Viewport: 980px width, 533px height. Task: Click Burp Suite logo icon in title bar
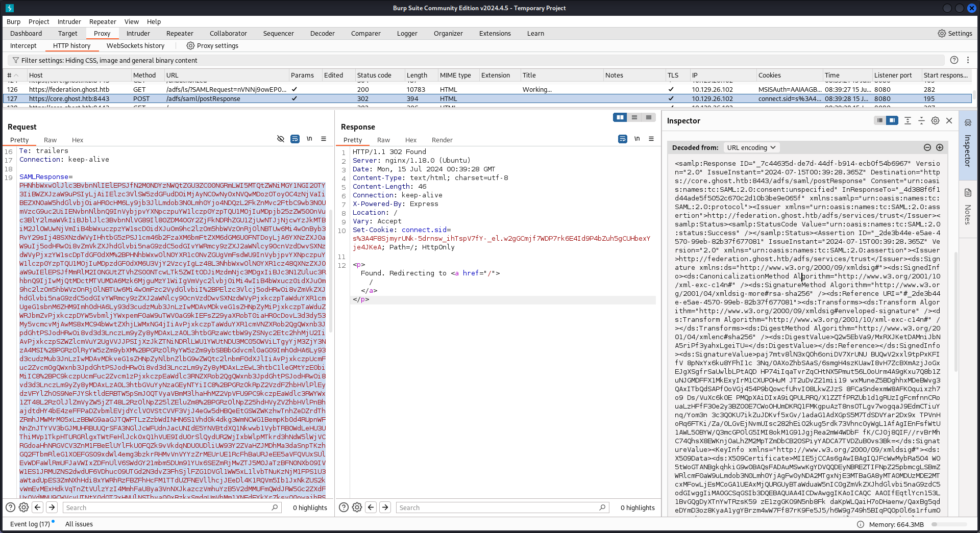click(10, 8)
